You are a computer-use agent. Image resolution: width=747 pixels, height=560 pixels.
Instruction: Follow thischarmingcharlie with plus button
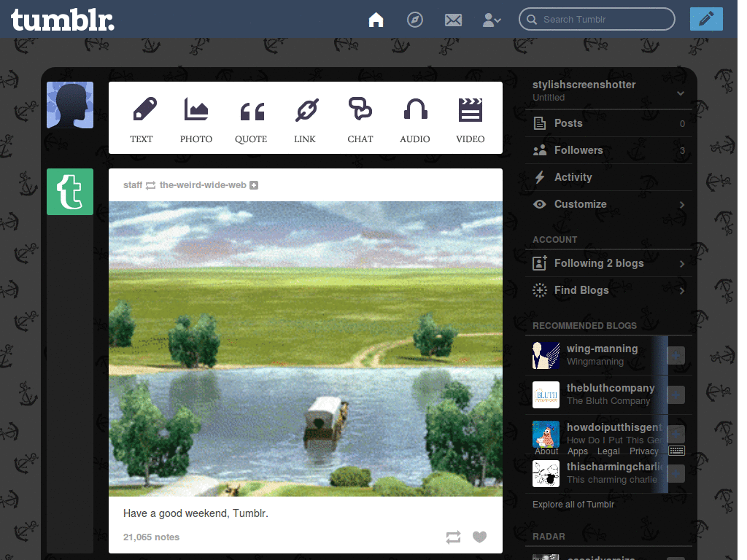pos(676,473)
